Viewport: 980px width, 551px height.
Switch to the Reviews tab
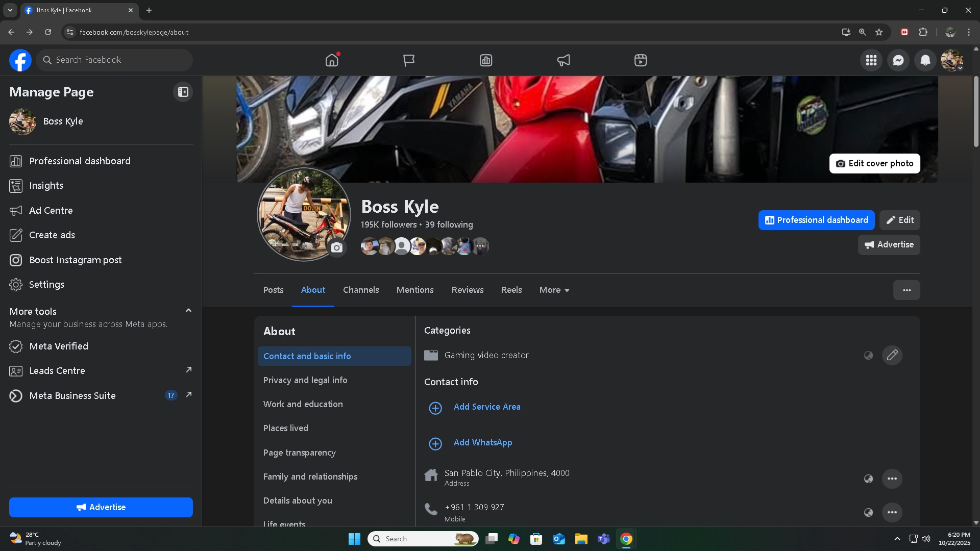tap(467, 290)
